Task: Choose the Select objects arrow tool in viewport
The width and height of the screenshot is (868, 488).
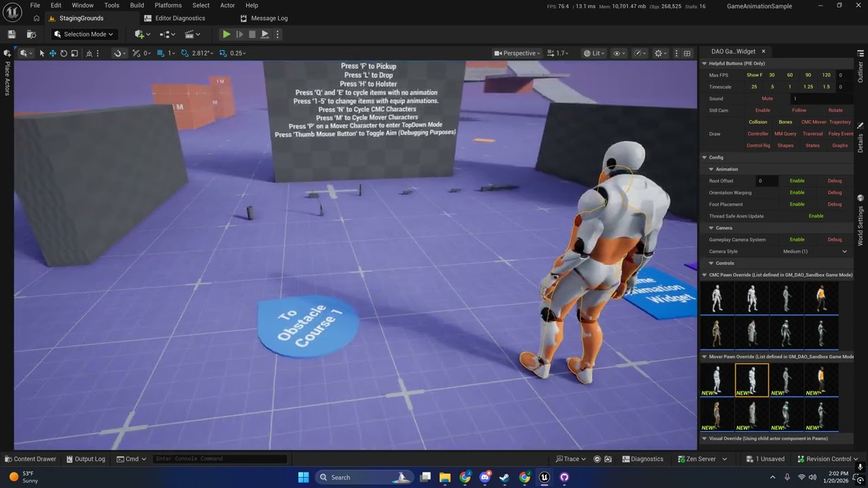Action: click(x=42, y=53)
